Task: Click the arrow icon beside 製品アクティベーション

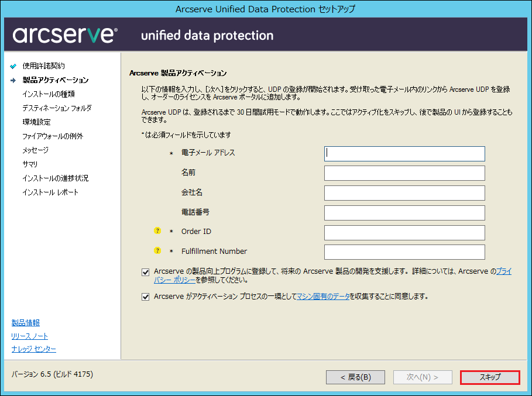Action: pyautogui.click(x=13, y=80)
